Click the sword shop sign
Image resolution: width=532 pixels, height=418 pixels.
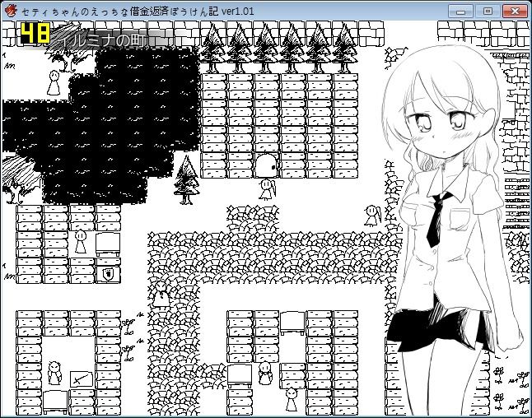(x=81, y=379)
